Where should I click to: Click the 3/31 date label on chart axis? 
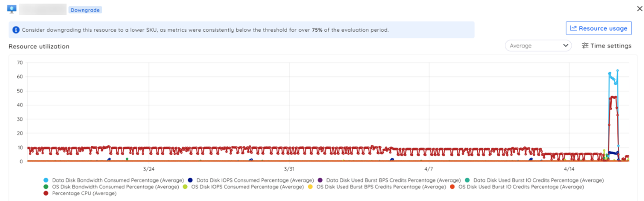(289, 169)
